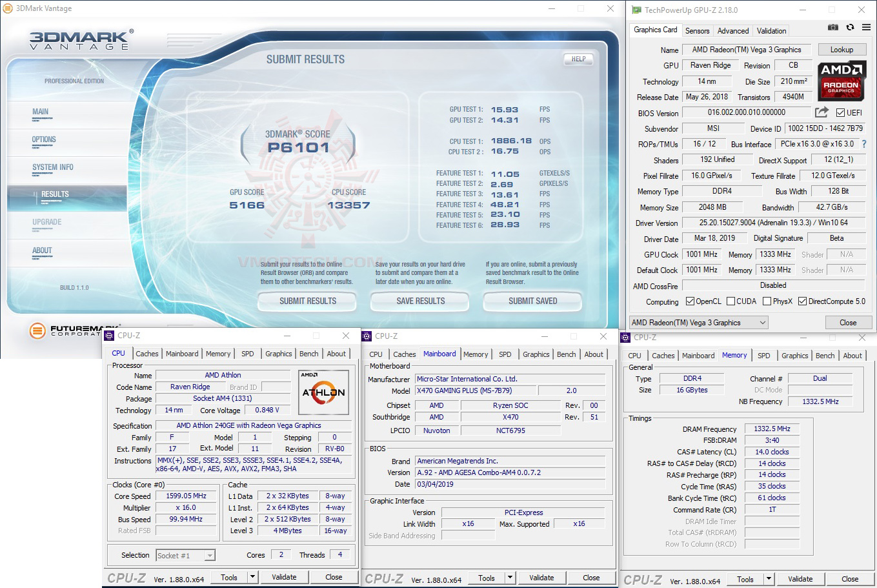
Task: Open Bench tab in CPU-Z Memory window
Action: point(825,356)
